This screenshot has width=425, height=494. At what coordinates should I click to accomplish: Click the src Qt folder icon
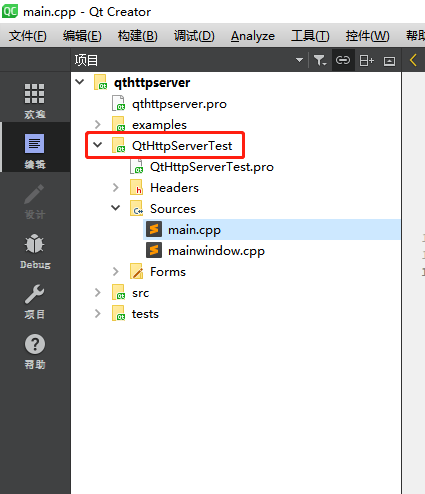(119, 292)
